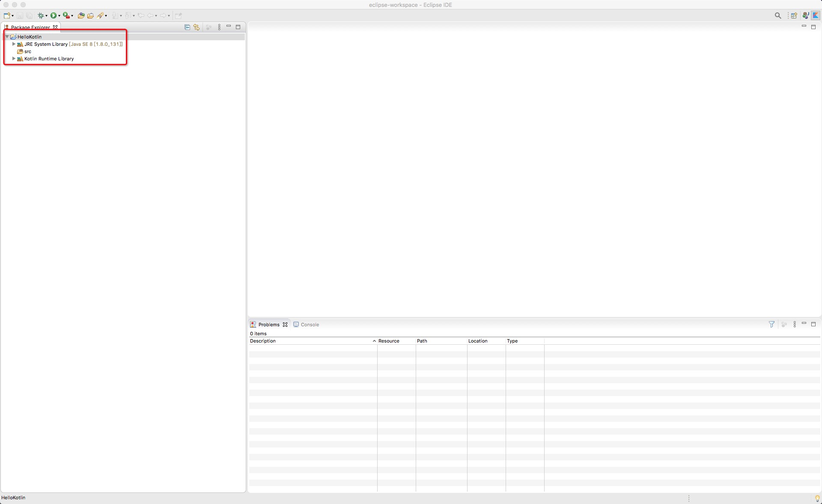Open the Problems view menu

(x=795, y=325)
